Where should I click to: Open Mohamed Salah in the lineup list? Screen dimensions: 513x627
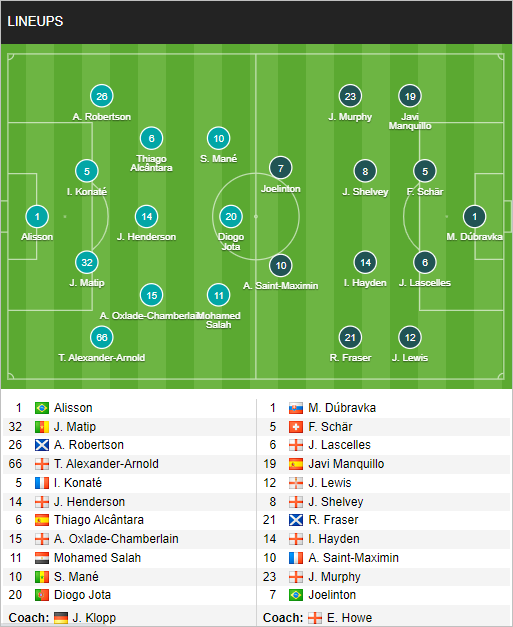click(x=97, y=557)
